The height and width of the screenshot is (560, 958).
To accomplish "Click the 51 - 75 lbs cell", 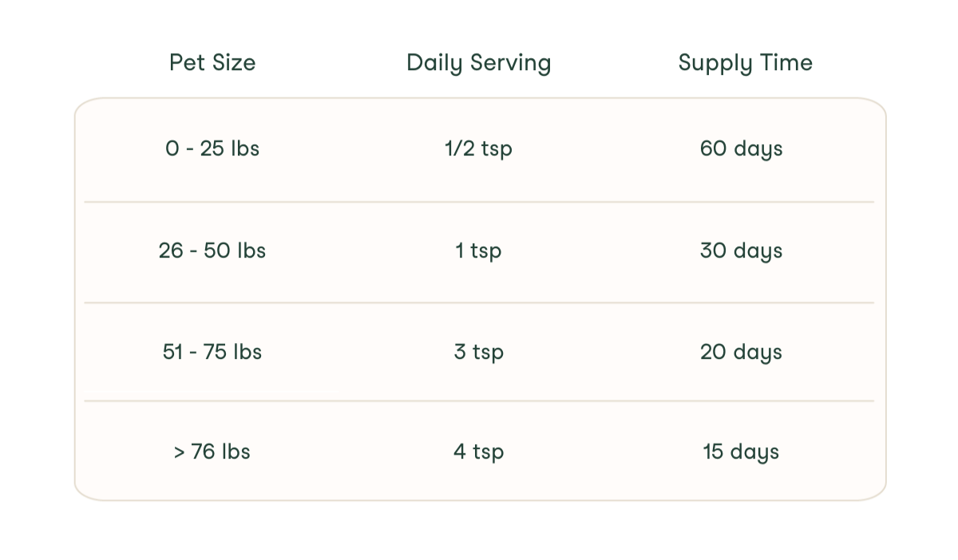I will [x=212, y=352].
